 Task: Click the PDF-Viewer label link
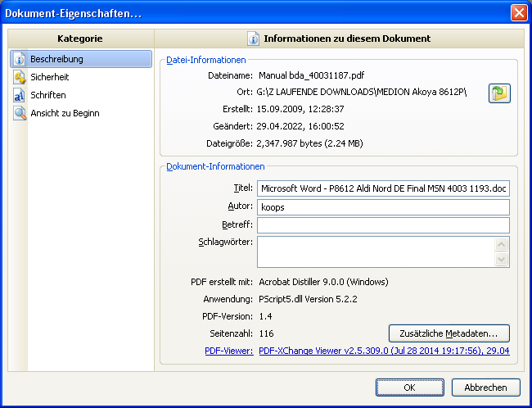229,351
